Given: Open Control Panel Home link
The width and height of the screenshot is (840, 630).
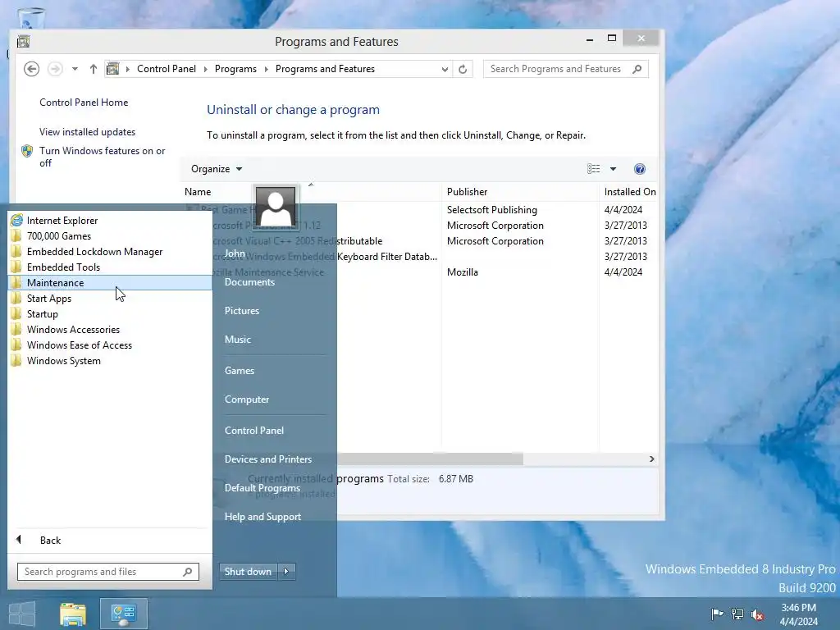Looking at the screenshot, I should click(x=84, y=103).
